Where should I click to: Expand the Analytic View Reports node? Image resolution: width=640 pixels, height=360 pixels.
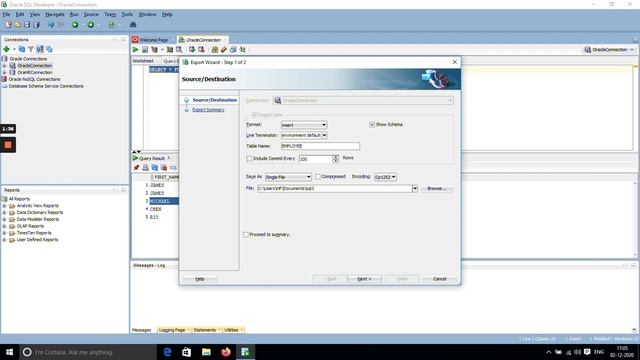point(4,206)
